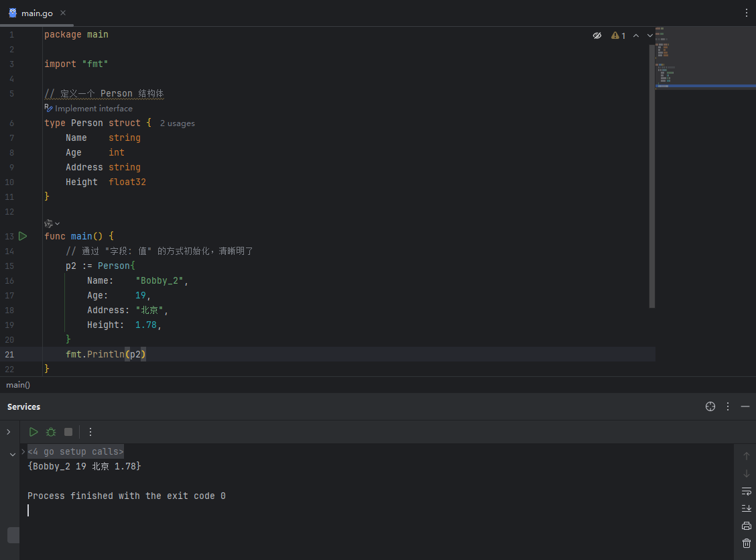Open the AI actions dropdown above main
756x560 pixels.
[52, 223]
